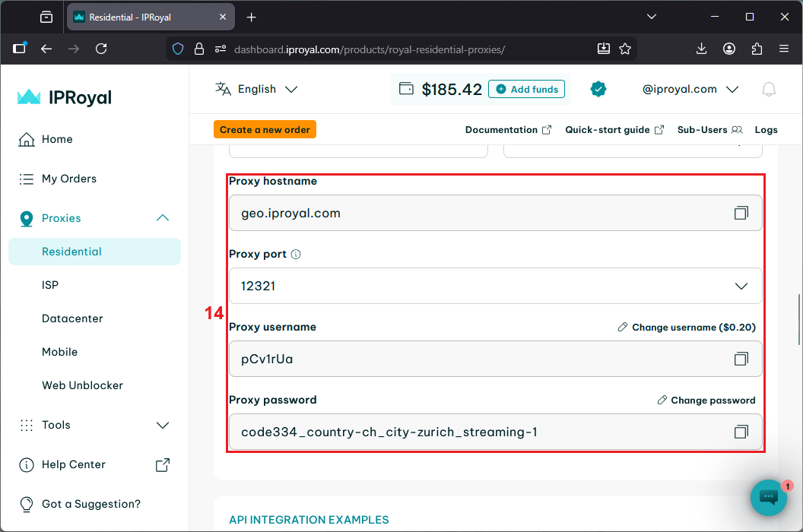The width and height of the screenshot is (803, 532).
Task: Click the Proxy port info icon
Action: [296, 255]
